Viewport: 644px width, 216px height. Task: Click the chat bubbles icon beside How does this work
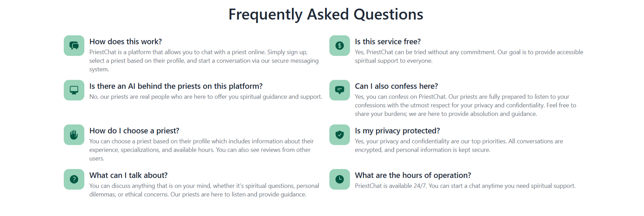pos(74,46)
